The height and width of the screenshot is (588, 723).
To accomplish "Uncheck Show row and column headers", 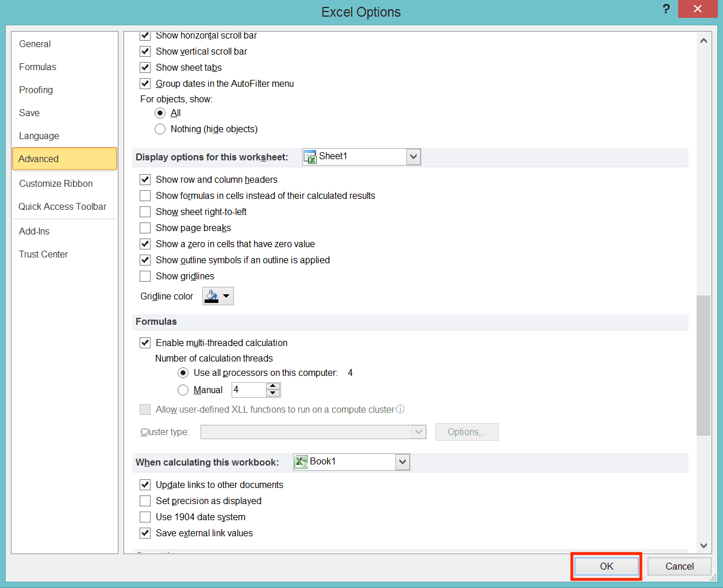I will tap(145, 179).
